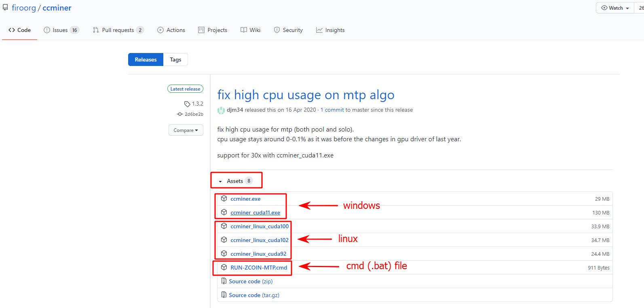Click the eye icon in the Watch button
Image resolution: width=644 pixels, height=308 pixels.
click(x=604, y=8)
